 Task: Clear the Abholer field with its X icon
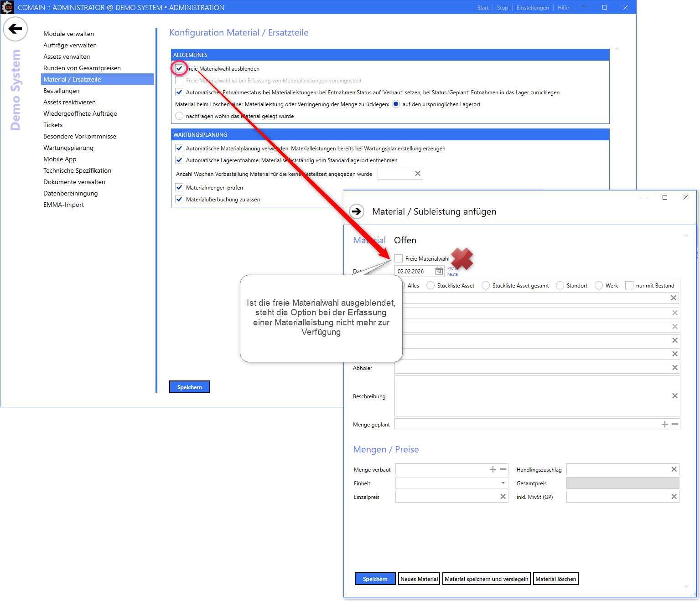pos(674,368)
